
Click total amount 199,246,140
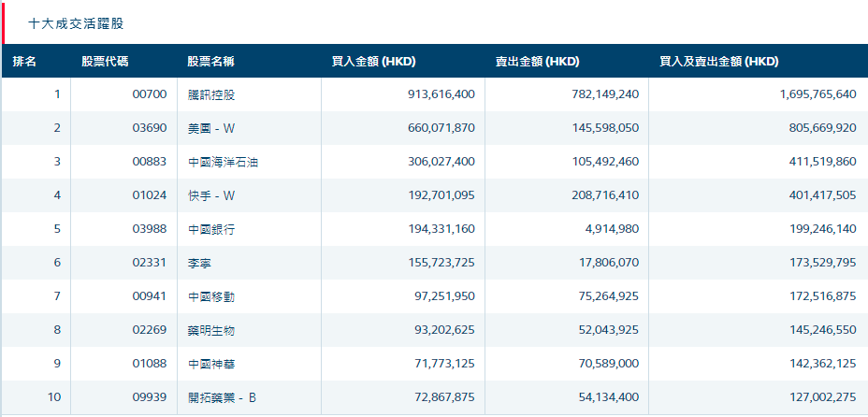(822, 229)
